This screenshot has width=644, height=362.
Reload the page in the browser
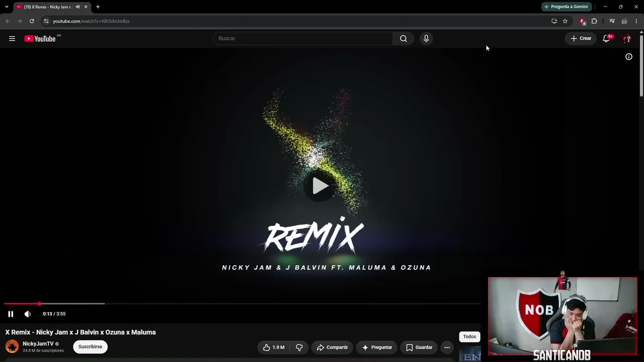(32, 21)
